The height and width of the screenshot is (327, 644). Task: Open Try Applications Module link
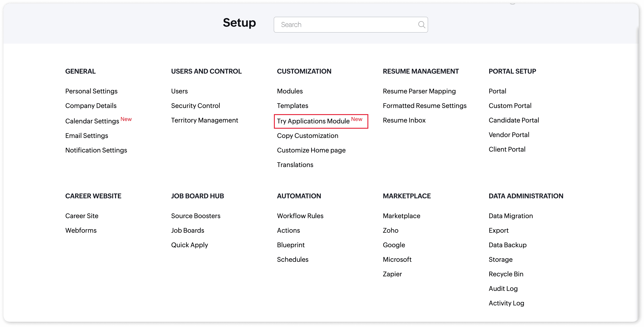click(x=313, y=121)
